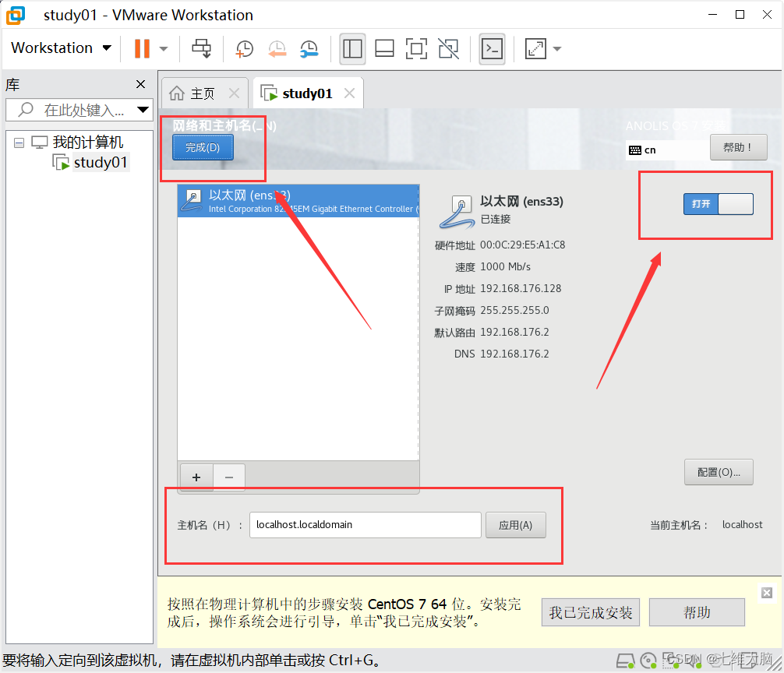Click the hostname input field
The width and height of the screenshot is (784, 673).
coord(365,524)
